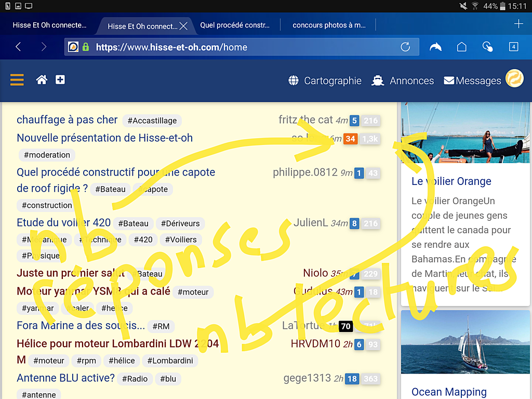Close the active Hisse Et Oh tab

[x=183, y=26]
